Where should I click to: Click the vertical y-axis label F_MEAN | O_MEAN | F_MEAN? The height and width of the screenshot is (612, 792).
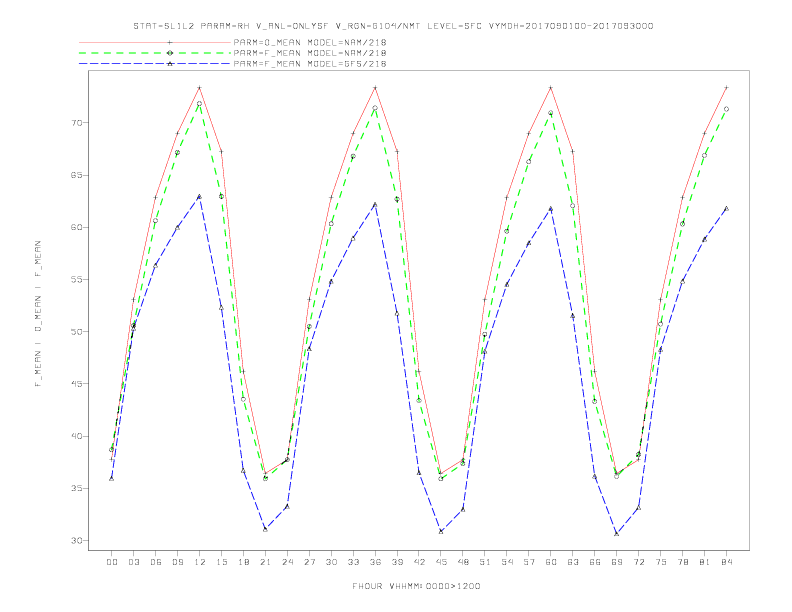[38, 314]
